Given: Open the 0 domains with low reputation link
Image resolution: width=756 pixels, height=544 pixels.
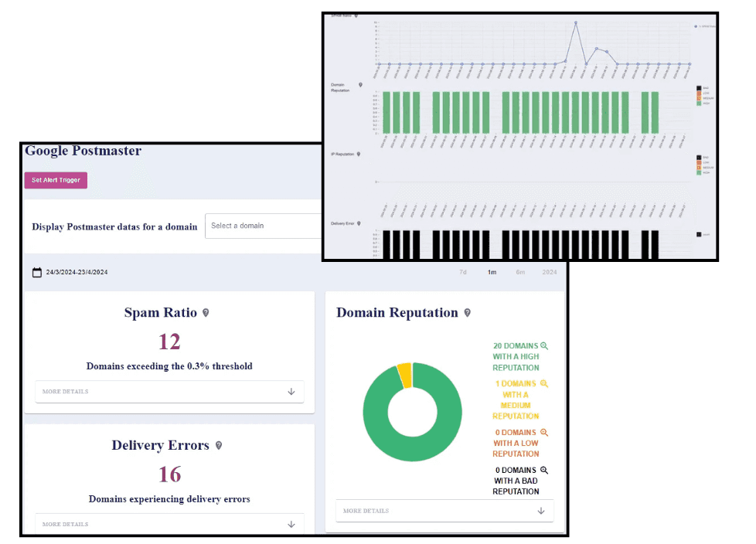Looking at the screenshot, I should click(x=516, y=443).
